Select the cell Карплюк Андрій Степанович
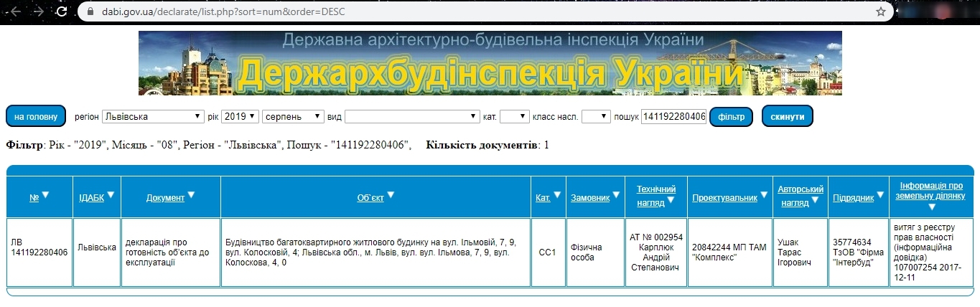980x307 pixels. (655, 252)
